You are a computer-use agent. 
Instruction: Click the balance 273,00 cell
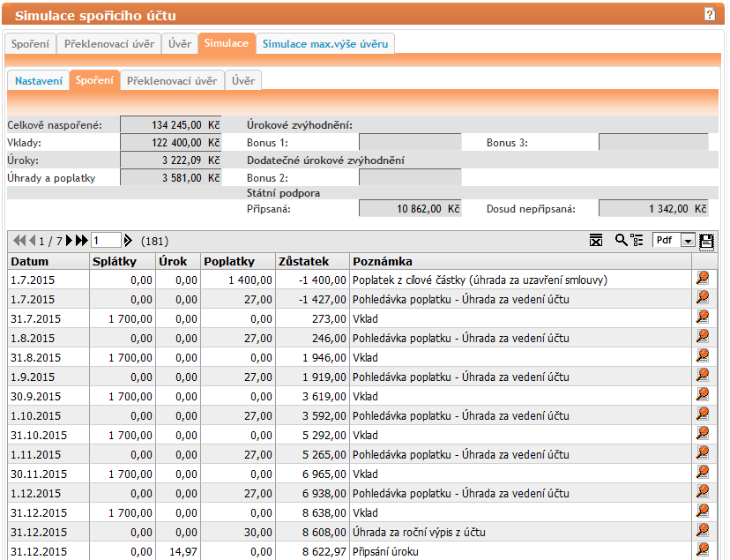coord(312,319)
